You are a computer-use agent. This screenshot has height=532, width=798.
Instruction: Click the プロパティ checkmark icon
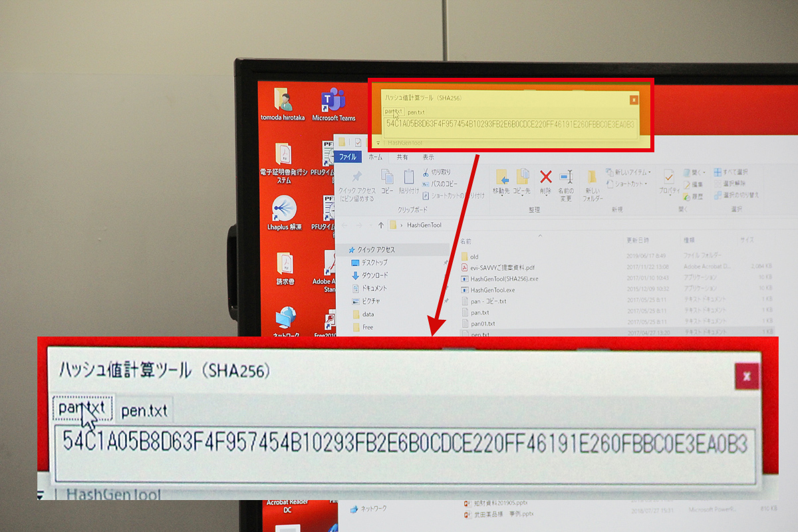(x=668, y=178)
